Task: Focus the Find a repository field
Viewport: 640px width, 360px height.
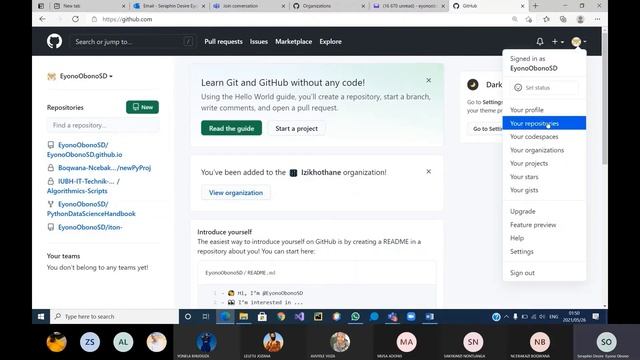Action: pyautogui.click(x=103, y=125)
